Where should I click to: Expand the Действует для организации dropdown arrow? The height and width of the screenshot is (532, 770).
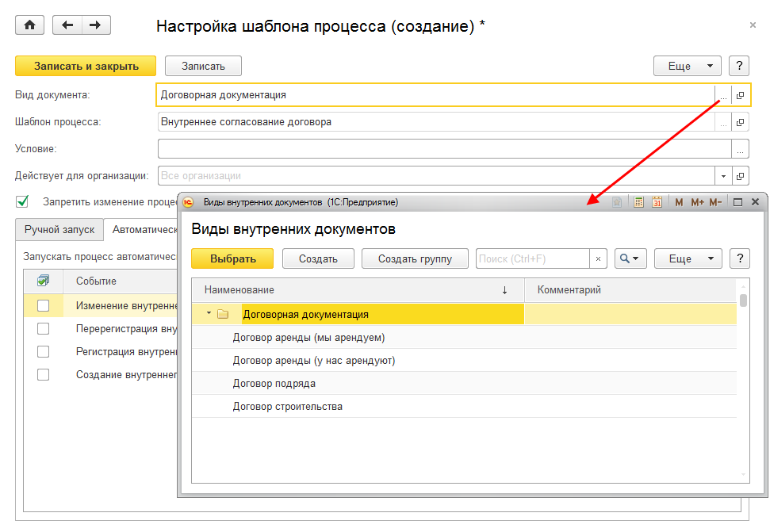(x=723, y=176)
